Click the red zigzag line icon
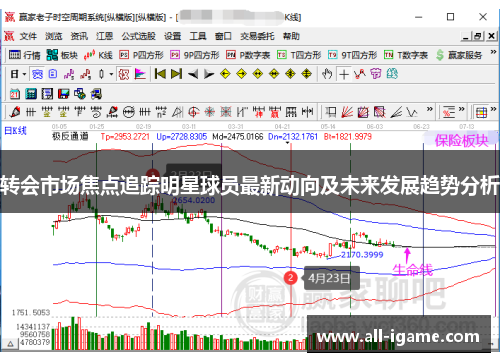The image size is (500, 362). click(360, 74)
